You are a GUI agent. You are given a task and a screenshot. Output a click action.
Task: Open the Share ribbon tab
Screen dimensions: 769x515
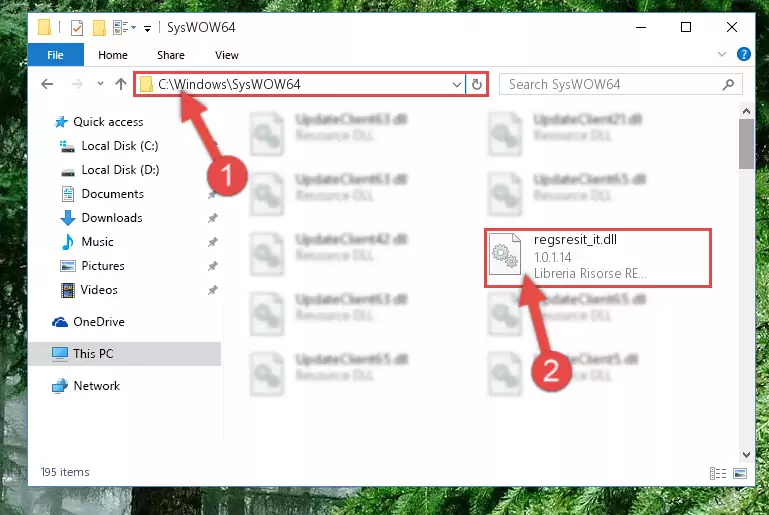point(171,55)
